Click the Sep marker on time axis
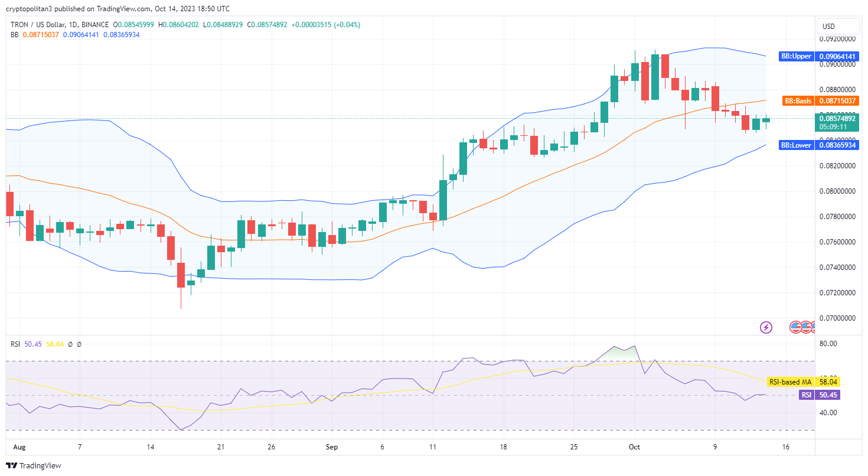 point(332,448)
